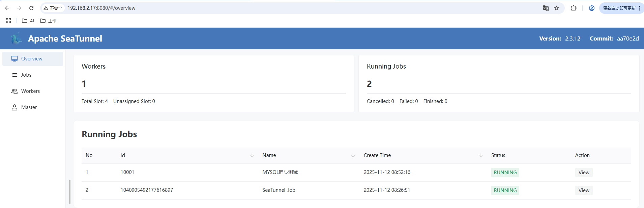Click RUNNING status tag for job 10001
The image size is (644, 208).
pos(505,173)
